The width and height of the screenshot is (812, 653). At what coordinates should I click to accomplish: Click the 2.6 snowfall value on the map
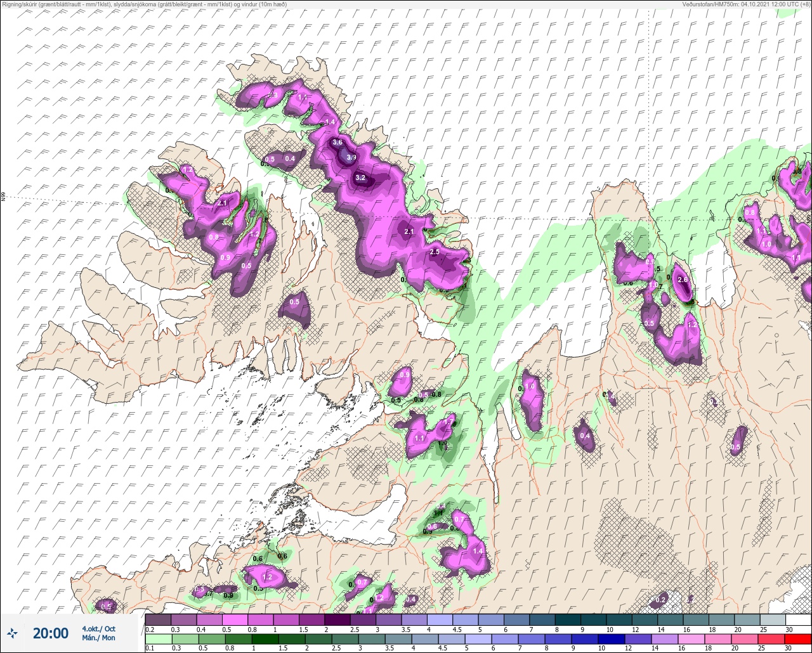coord(683,280)
